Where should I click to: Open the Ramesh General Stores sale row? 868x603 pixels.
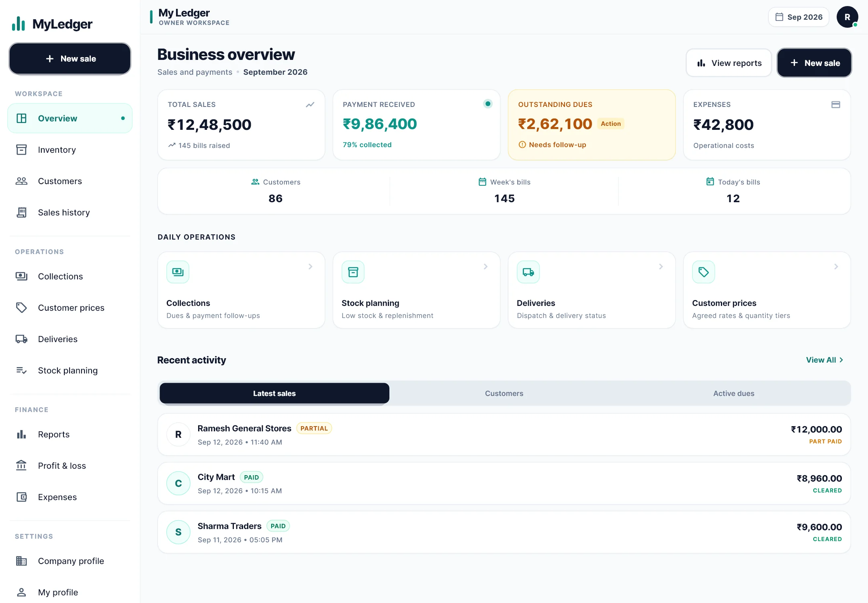coord(504,435)
